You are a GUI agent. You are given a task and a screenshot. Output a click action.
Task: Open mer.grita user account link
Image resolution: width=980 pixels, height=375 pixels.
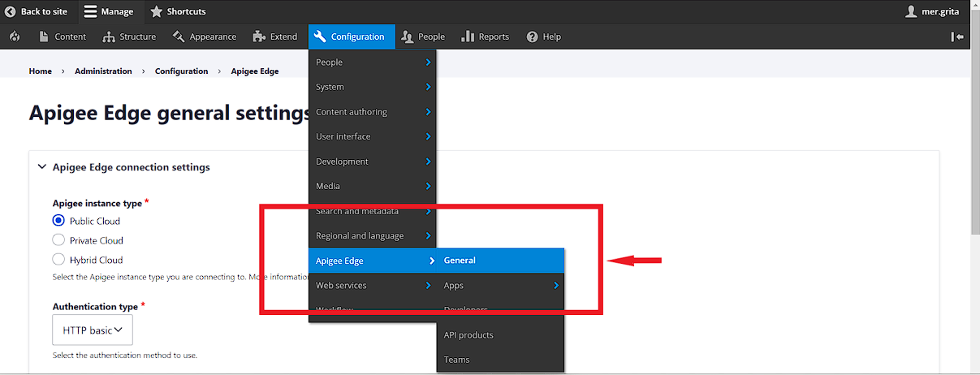(940, 12)
